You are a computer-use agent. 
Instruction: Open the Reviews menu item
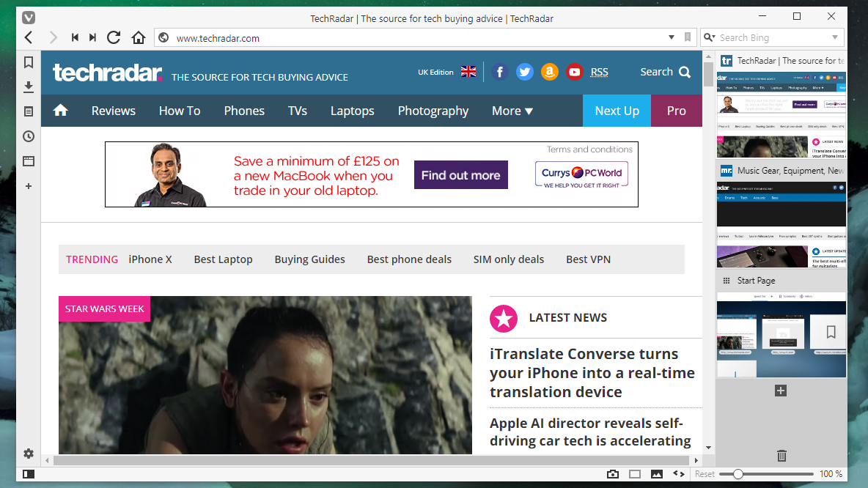tap(114, 111)
